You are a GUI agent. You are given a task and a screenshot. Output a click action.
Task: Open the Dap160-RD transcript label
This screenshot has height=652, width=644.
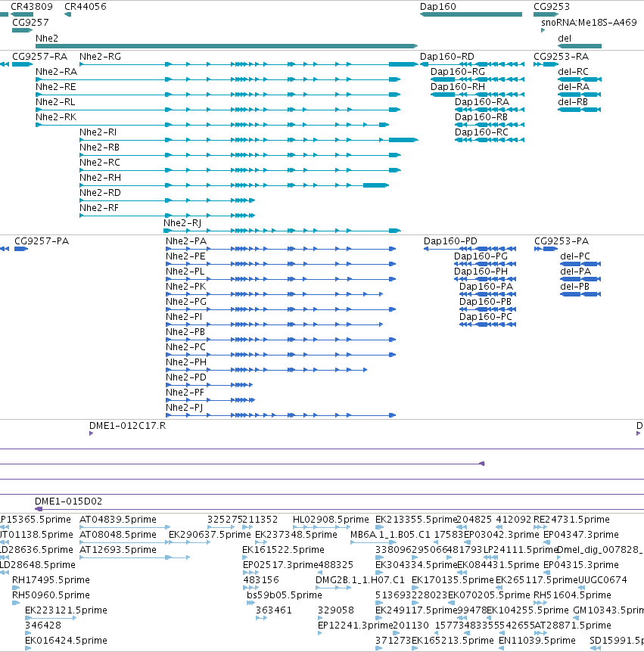coord(447,57)
